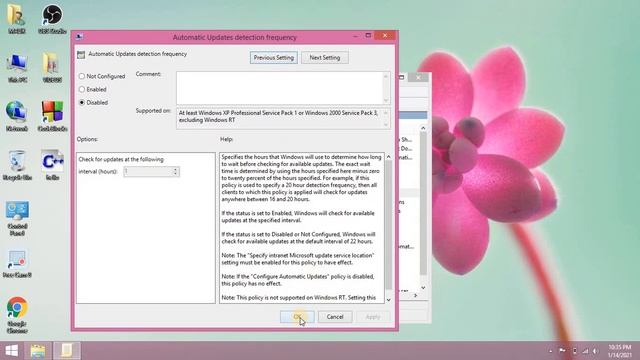640x360 pixels.
Task: Click the 'Automatic Updates detection frequency' setting heading
Action: click(138, 54)
